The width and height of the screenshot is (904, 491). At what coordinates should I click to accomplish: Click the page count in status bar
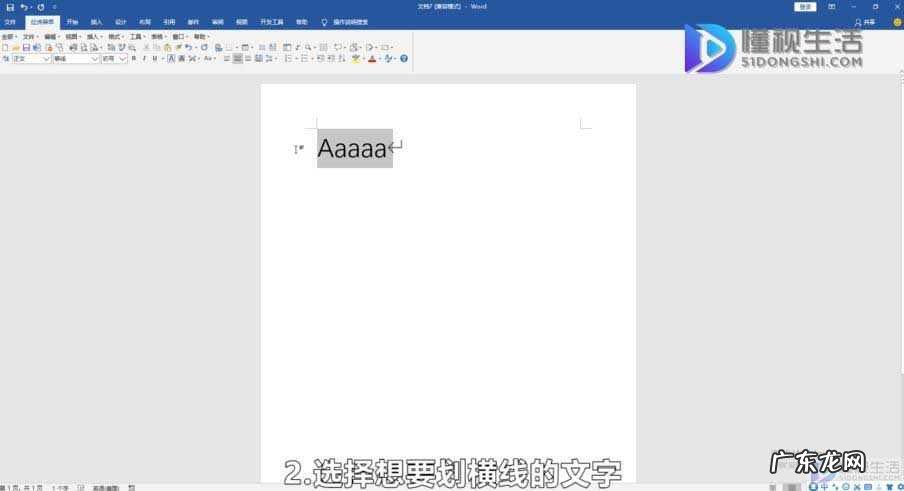click(x=22, y=488)
